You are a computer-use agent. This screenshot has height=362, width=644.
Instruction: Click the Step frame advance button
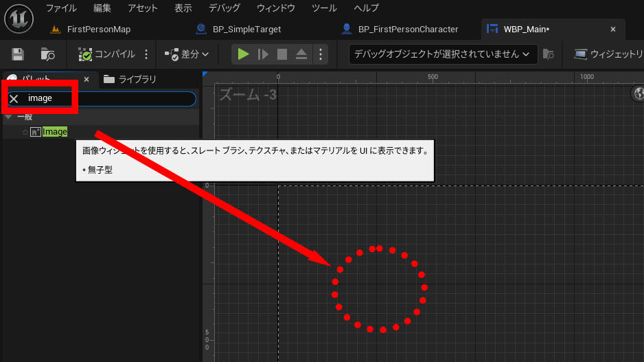(262, 54)
